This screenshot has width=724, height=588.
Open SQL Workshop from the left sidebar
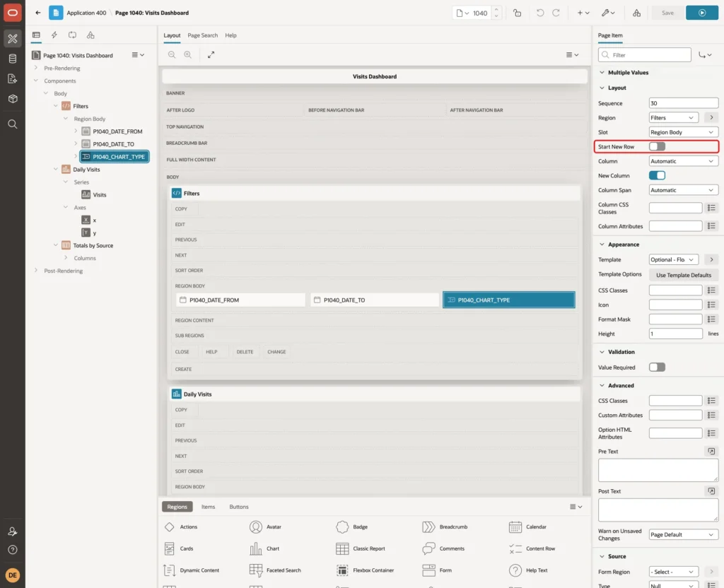pos(13,59)
